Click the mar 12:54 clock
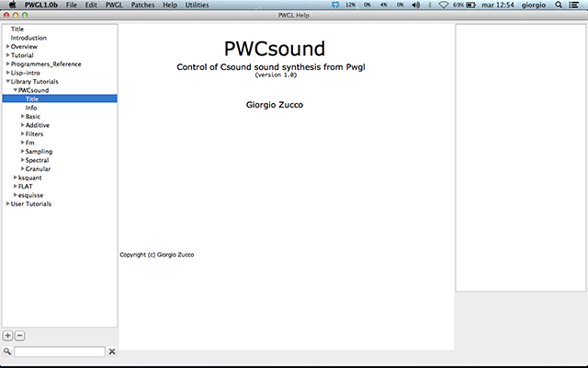The height and width of the screenshot is (368, 588). point(498,5)
